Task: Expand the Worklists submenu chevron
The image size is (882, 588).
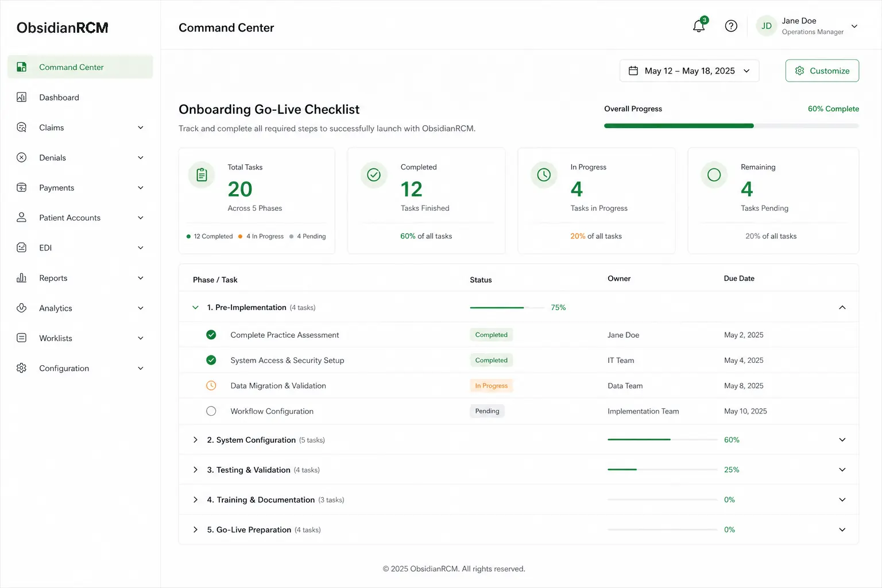Action: tap(141, 338)
